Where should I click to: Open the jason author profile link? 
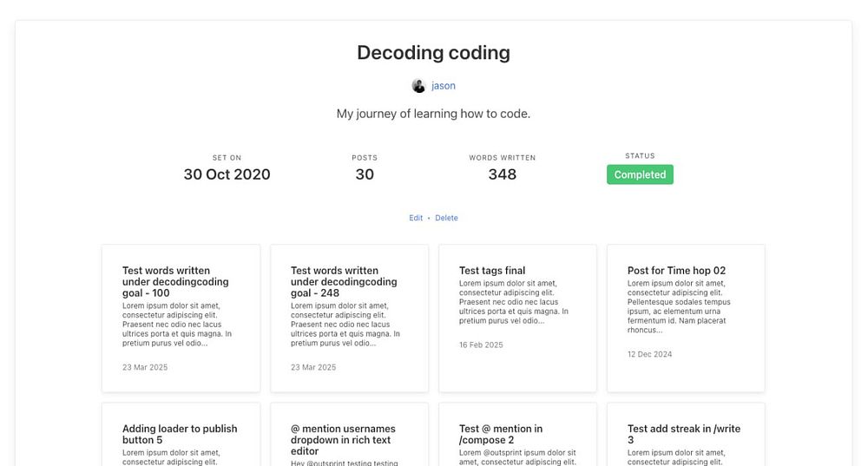(444, 86)
